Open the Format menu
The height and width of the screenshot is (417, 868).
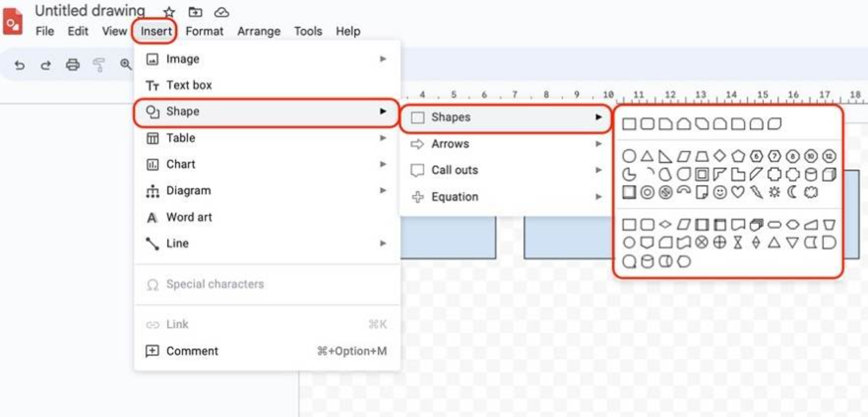[204, 31]
